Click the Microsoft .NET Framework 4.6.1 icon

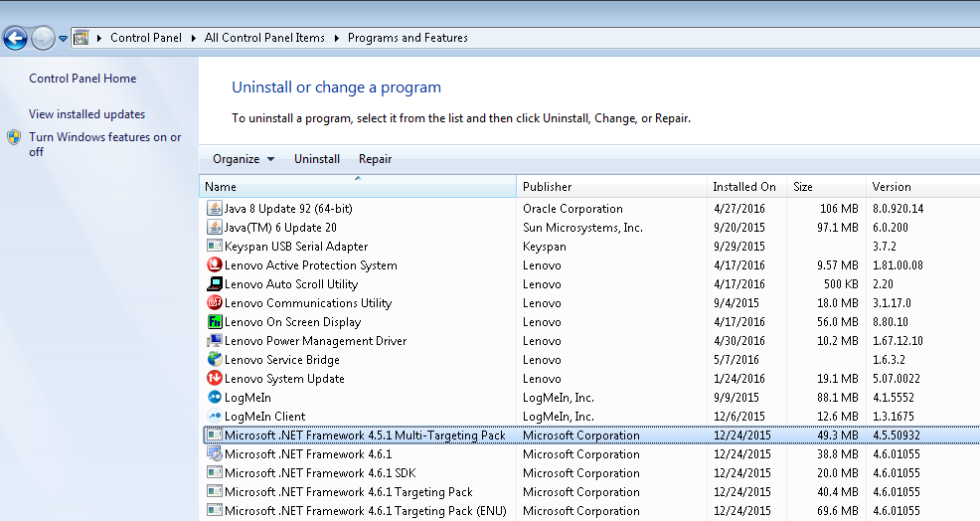tap(215, 453)
